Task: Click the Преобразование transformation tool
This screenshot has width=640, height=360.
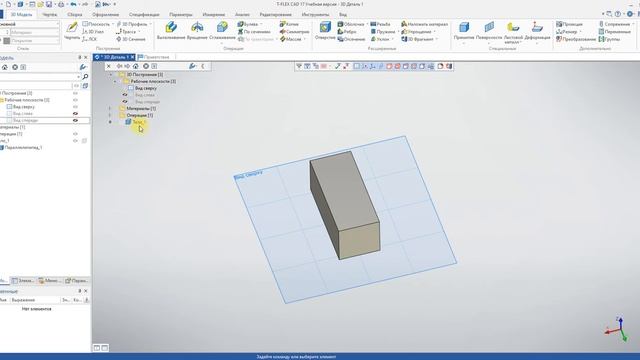Action: pos(576,39)
